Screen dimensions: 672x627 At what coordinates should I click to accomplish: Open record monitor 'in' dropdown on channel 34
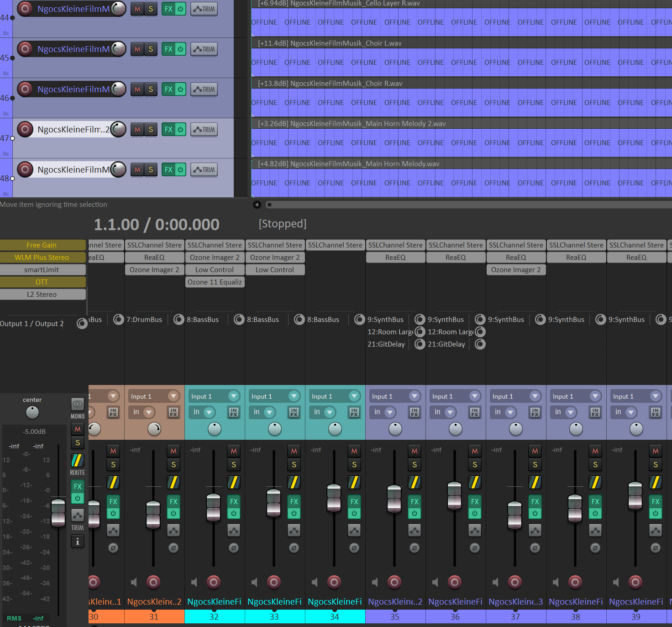(x=323, y=412)
